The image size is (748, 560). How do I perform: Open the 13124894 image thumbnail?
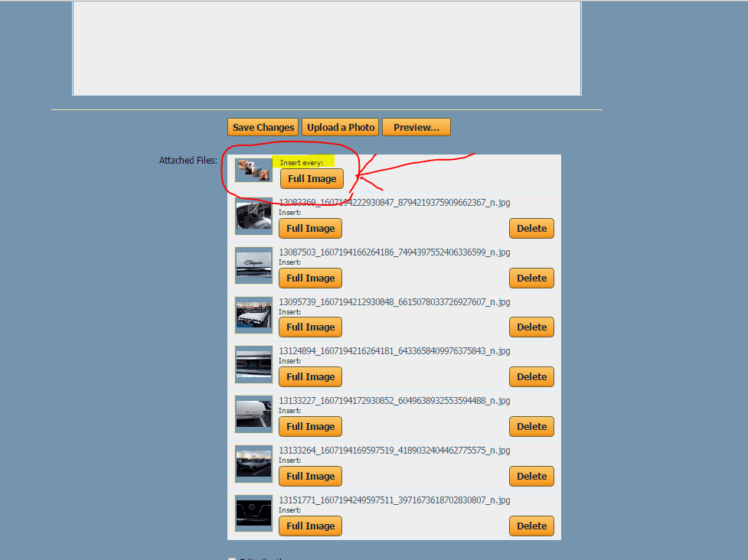tap(253, 365)
